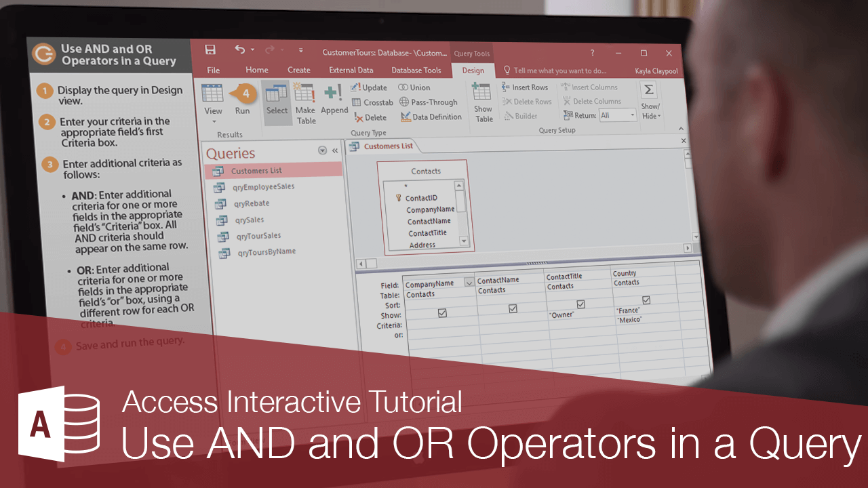This screenshot has height=488, width=868.
Task: Switch to the Create ribbon tab
Action: click(x=299, y=70)
